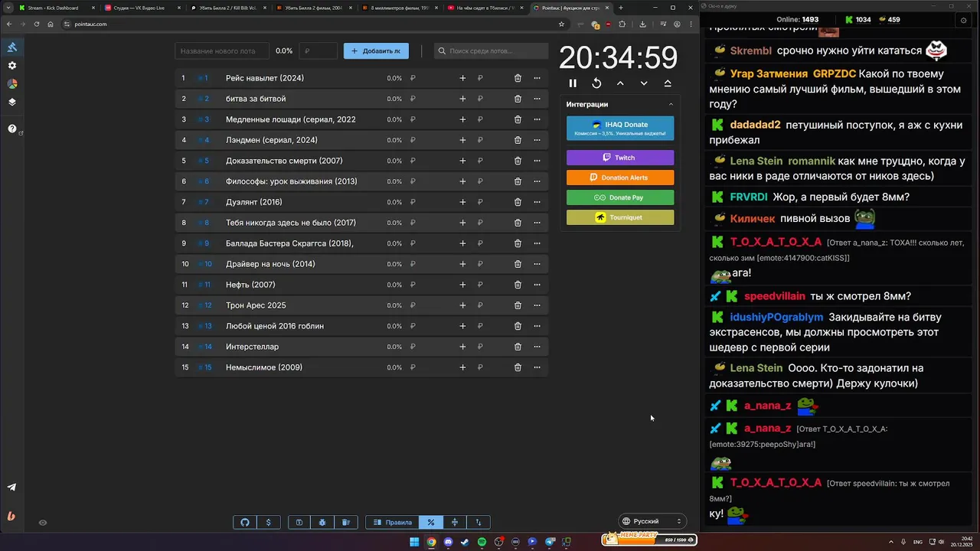Image resolution: width=980 pixels, height=551 pixels.
Task: Open a new browser tab
Action: tap(620, 8)
